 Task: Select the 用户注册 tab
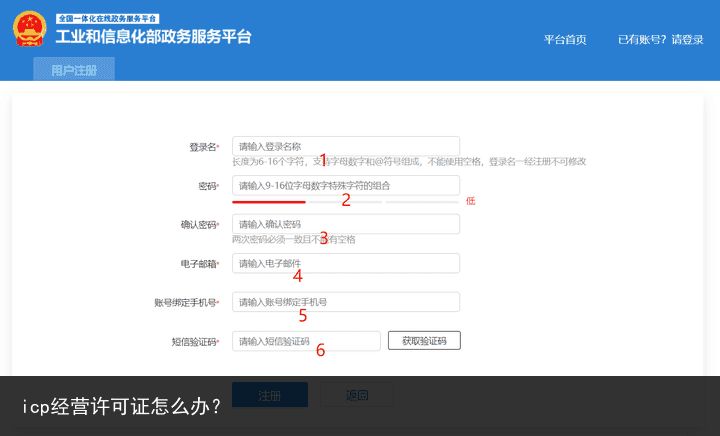tap(74, 69)
